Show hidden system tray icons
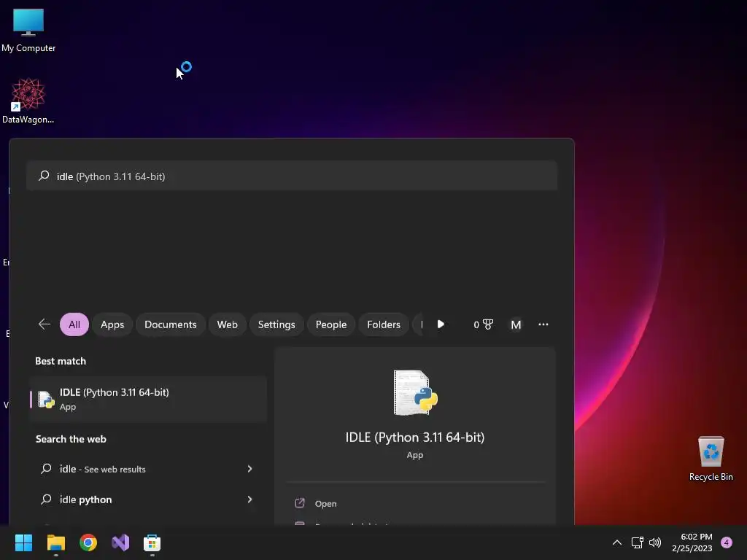Image resolution: width=747 pixels, height=560 pixels. pos(617,542)
